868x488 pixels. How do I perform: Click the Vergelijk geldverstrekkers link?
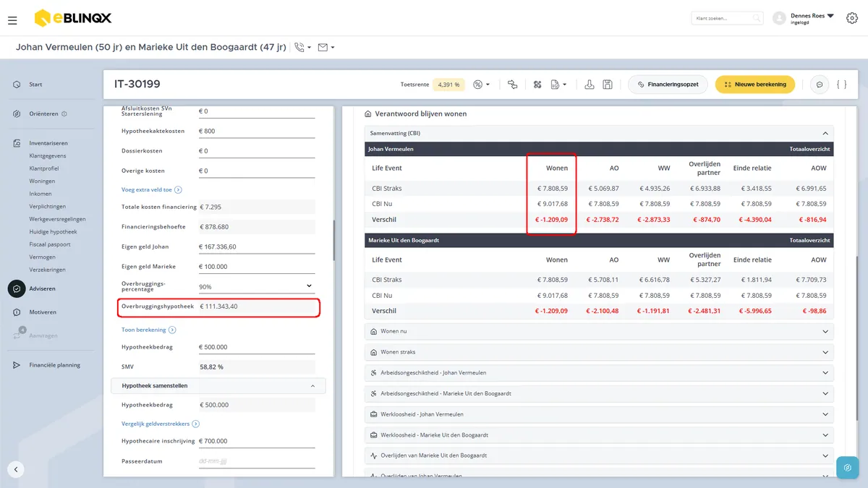161,424
